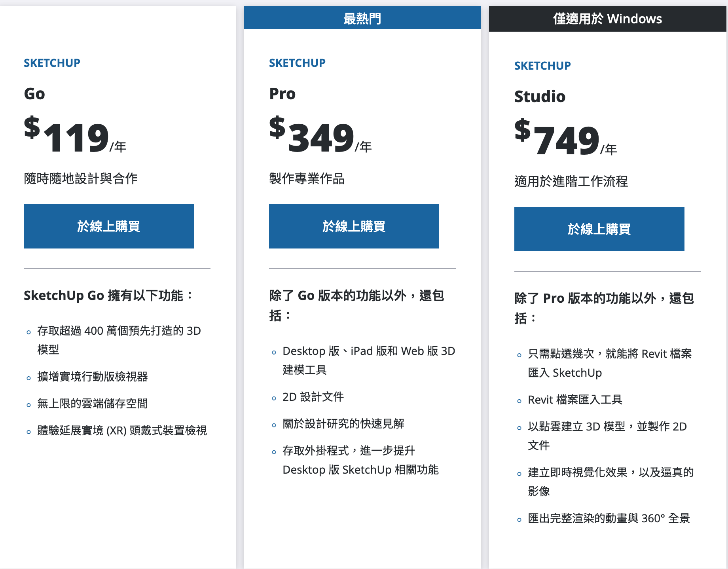Select the Revit 檔案匯入工具 feature item

[575, 400]
